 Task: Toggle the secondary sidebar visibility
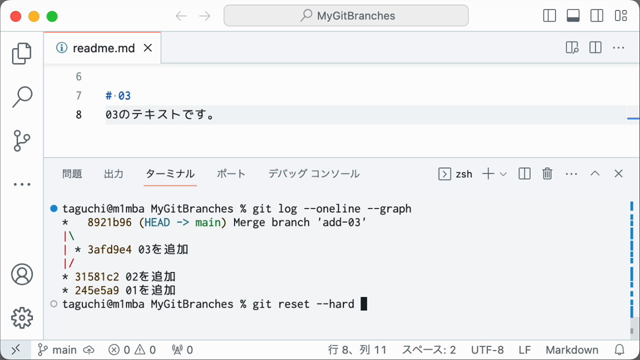click(x=597, y=16)
